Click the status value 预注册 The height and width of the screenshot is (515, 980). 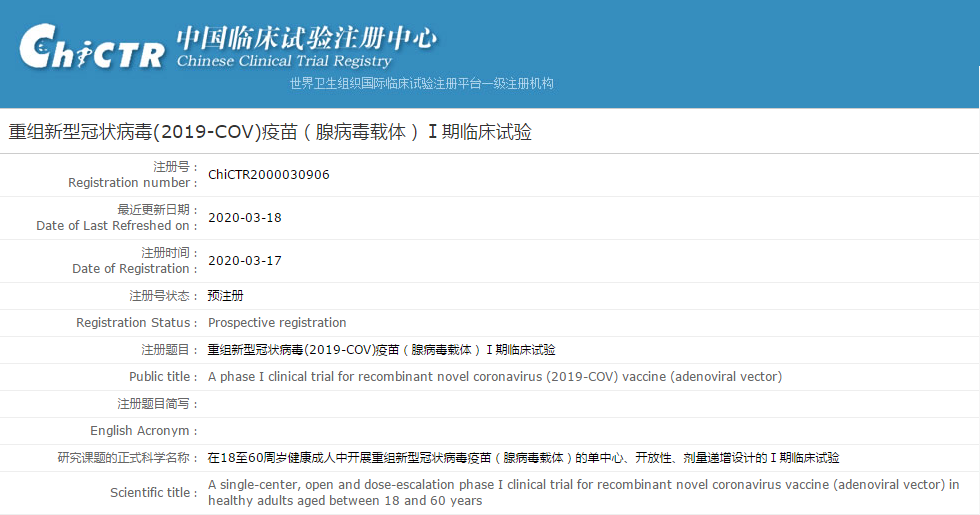pos(226,296)
